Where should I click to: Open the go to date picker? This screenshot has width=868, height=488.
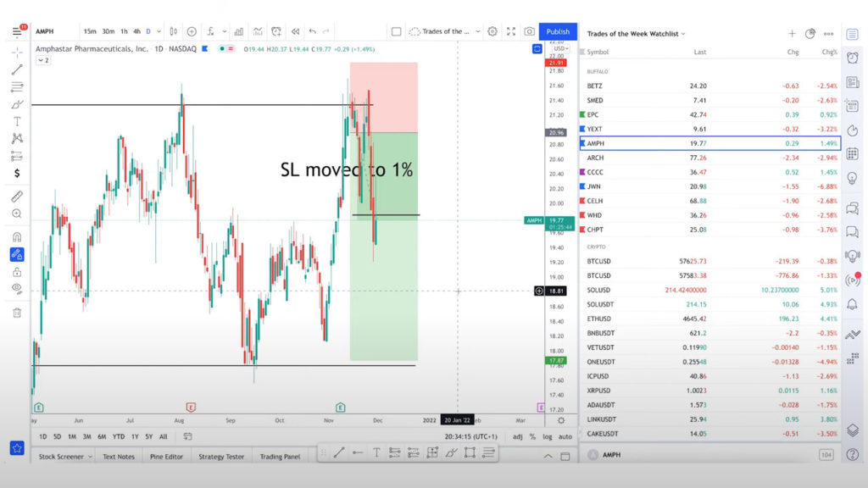click(x=187, y=436)
